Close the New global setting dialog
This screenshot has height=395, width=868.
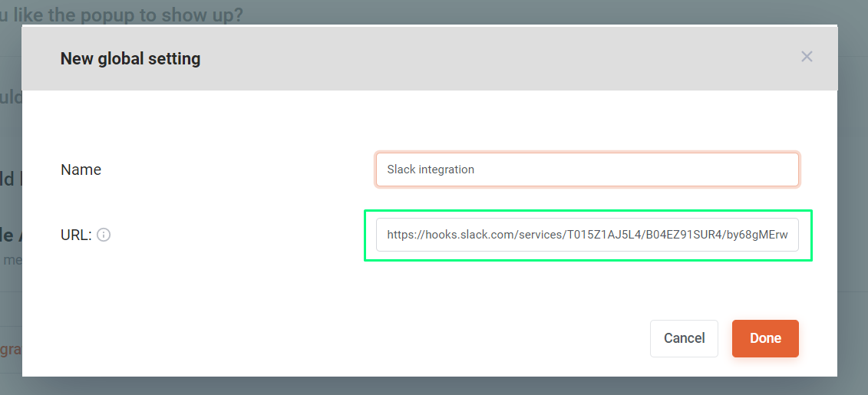807,57
